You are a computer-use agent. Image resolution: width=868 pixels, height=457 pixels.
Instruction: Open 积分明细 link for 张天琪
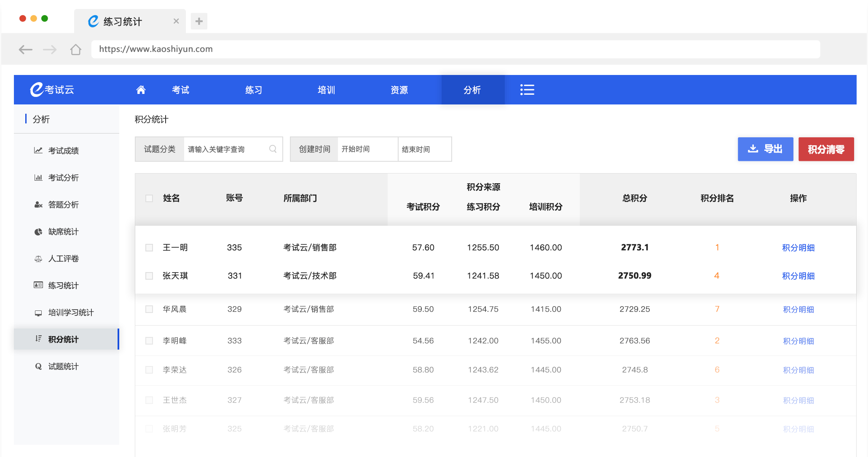(x=798, y=276)
